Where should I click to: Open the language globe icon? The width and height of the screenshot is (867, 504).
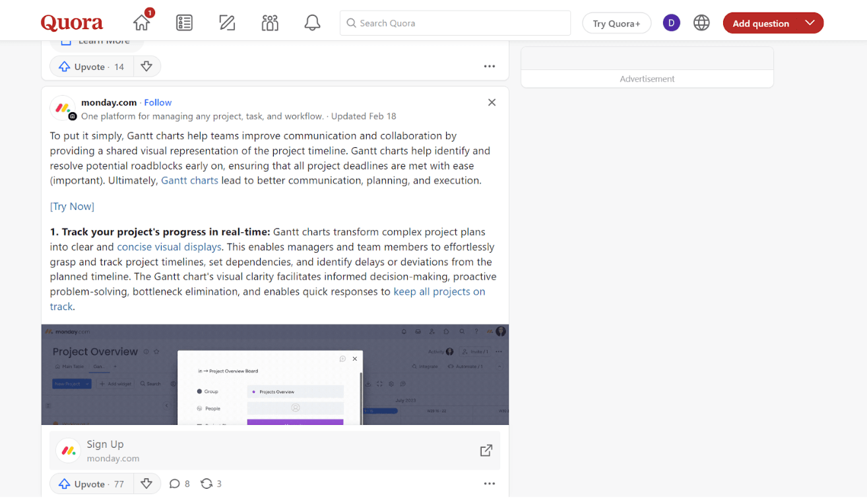pyautogui.click(x=701, y=23)
